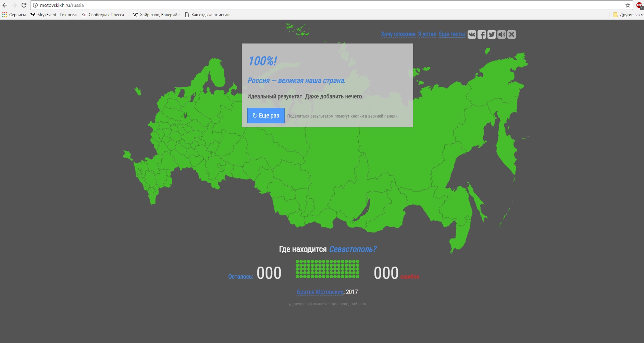644x343 pixels.
Task: Open the Хайрюзов, Валерий Wikipedia bookmark
Action: coord(156,15)
